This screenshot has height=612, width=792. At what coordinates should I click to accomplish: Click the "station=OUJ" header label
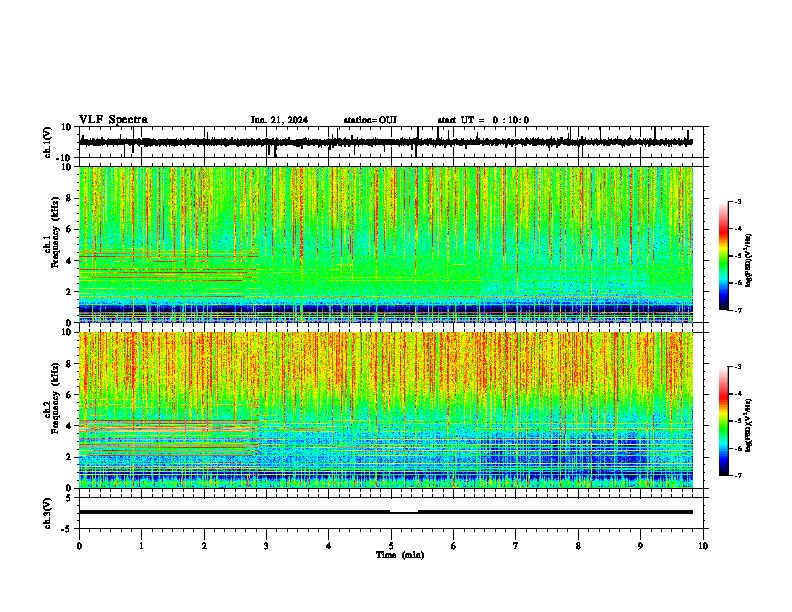tap(370, 120)
